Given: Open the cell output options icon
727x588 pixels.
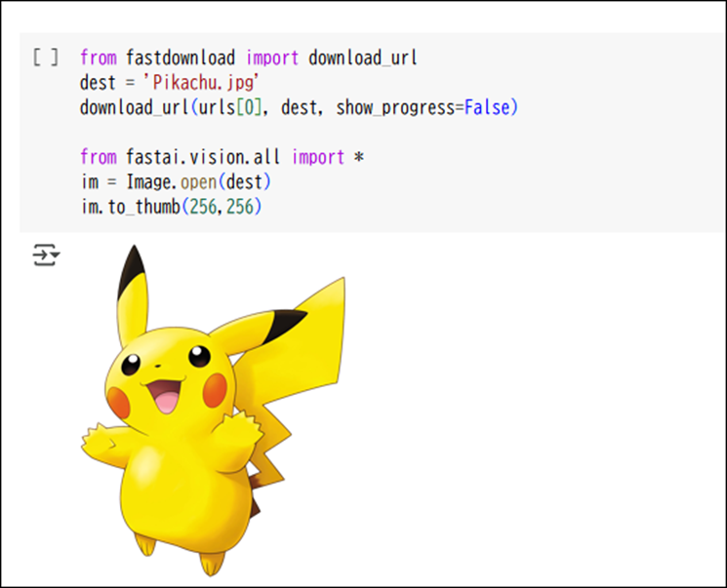Looking at the screenshot, I should click(x=46, y=255).
